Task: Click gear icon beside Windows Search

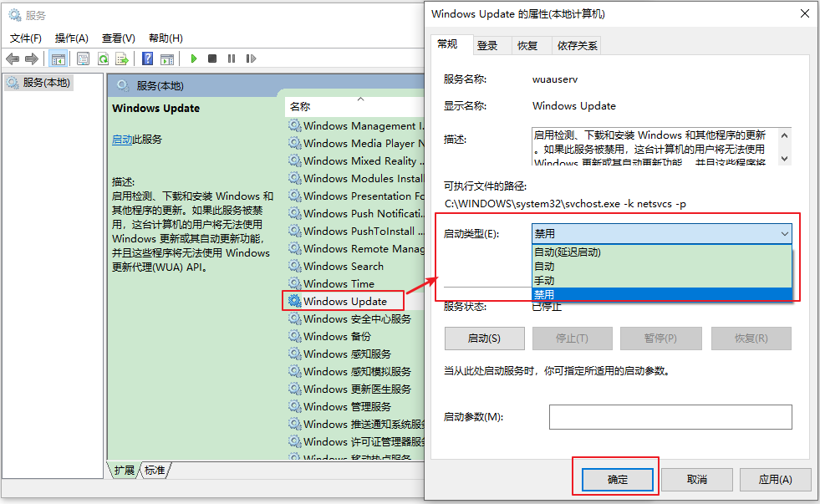Action: click(295, 266)
